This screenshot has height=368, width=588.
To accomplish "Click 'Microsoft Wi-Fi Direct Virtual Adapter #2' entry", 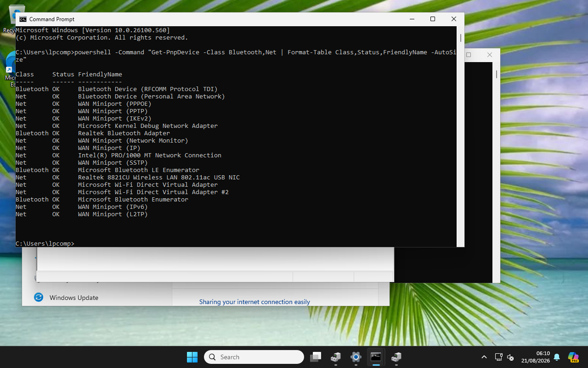I will 153,192.
